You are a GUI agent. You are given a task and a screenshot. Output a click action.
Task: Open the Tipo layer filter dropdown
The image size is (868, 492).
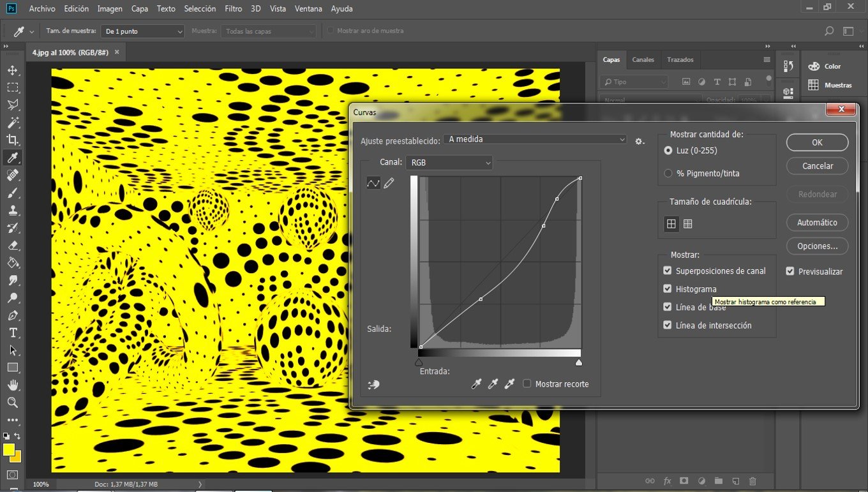point(634,82)
